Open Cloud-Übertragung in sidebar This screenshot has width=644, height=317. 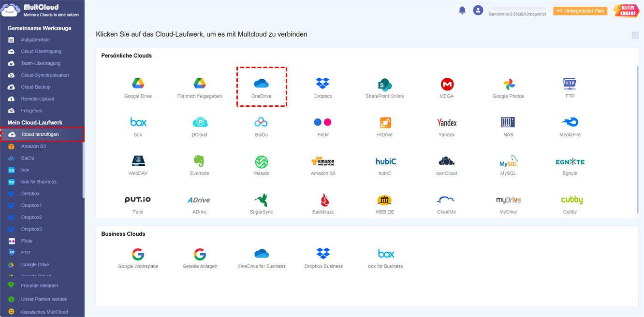(41, 51)
